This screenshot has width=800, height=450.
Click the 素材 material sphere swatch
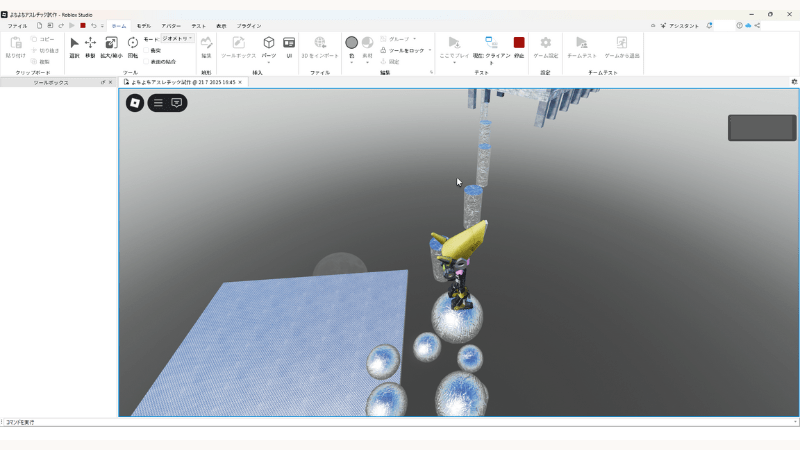[367, 42]
